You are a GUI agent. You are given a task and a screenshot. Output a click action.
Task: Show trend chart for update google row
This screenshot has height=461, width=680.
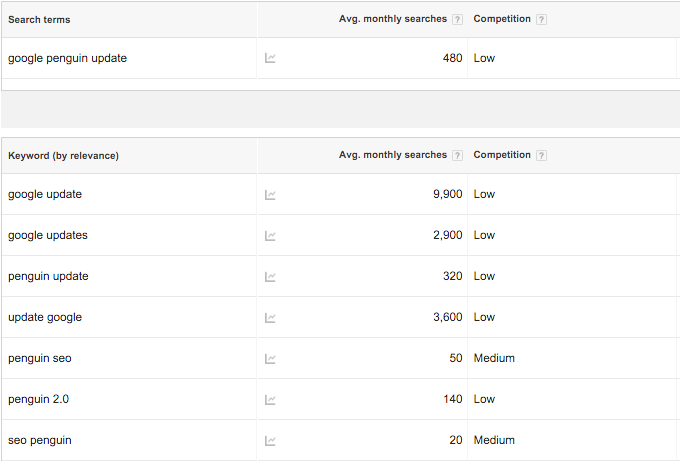click(x=270, y=317)
